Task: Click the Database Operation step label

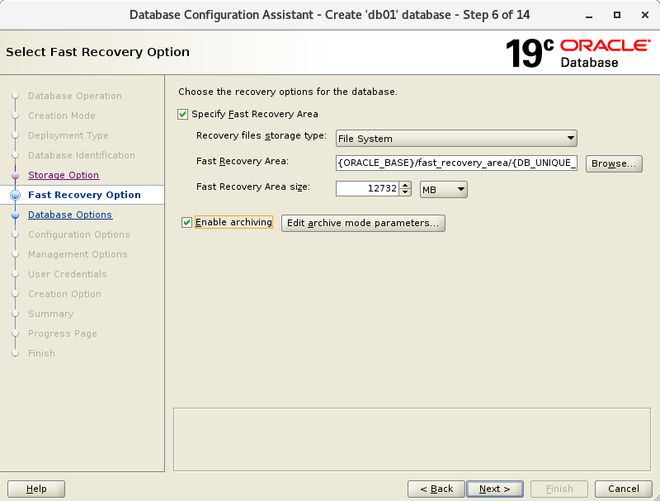Action: pos(75,96)
